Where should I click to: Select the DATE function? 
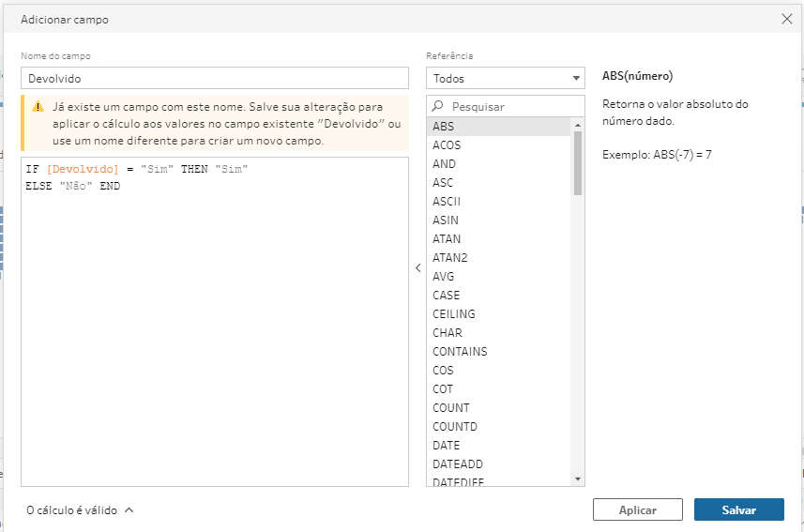coord(498,446)
